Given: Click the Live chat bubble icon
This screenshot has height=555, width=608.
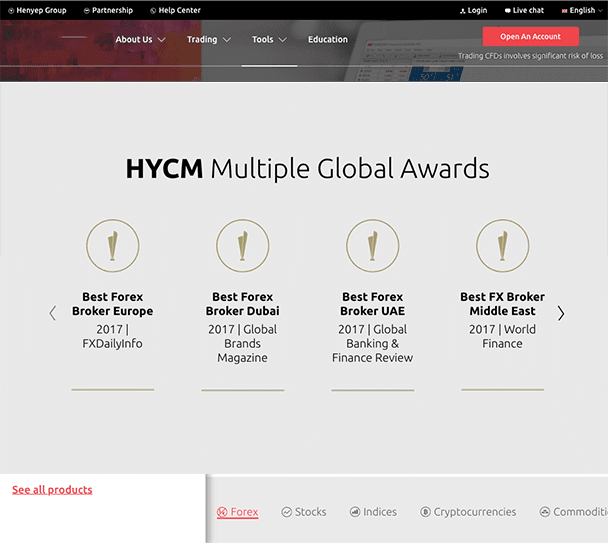Looking at the screenshot, I should 508,11.
